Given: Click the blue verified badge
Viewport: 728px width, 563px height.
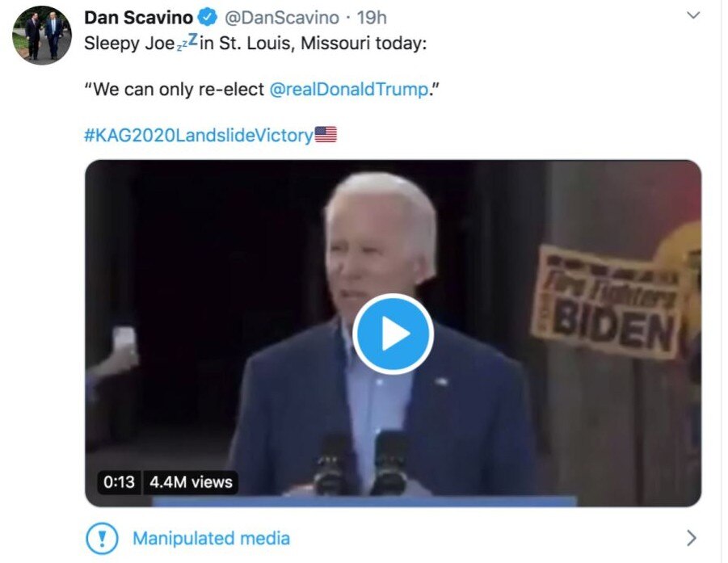Looking at the screenshot, I should (x=207, y=18).
